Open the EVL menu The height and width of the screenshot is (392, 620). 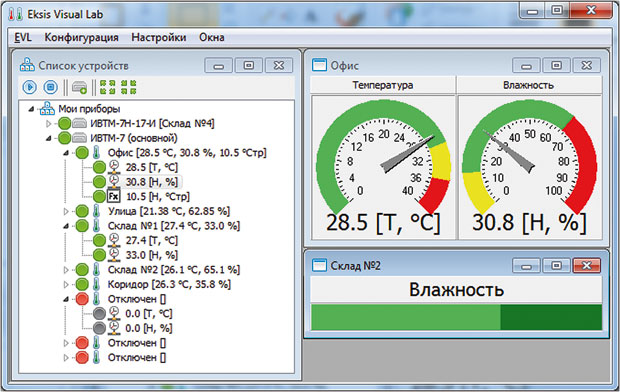pyautogui.click(x=23, y=37)
